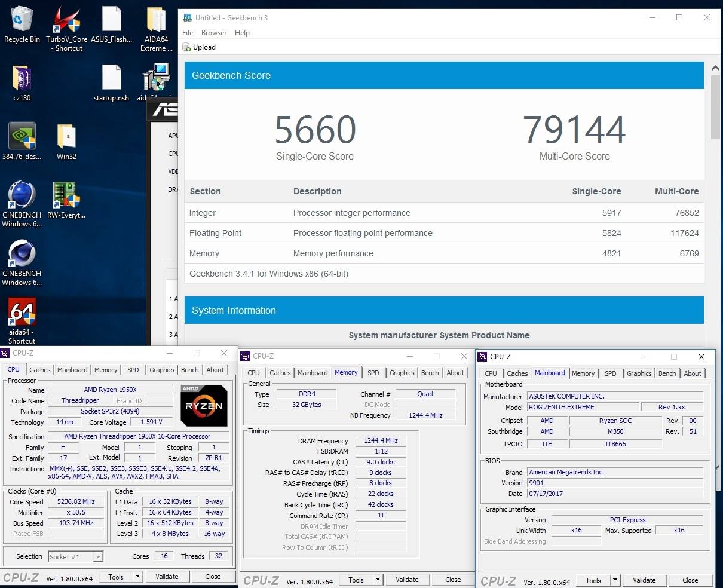The width and height of the screenshot is (723, 588).
Task: Select the Integer row in Geekbench
Action: (x=444, y=213)
